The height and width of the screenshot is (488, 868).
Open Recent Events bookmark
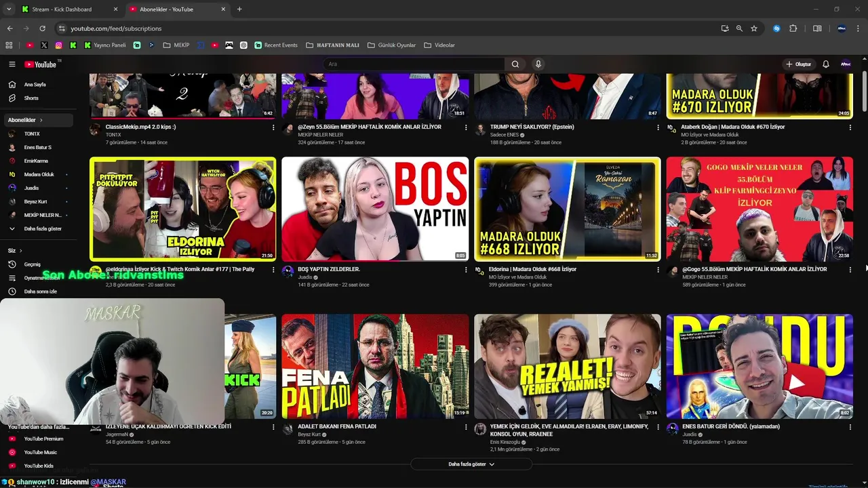pyautogui.click(x=276, y=45)
